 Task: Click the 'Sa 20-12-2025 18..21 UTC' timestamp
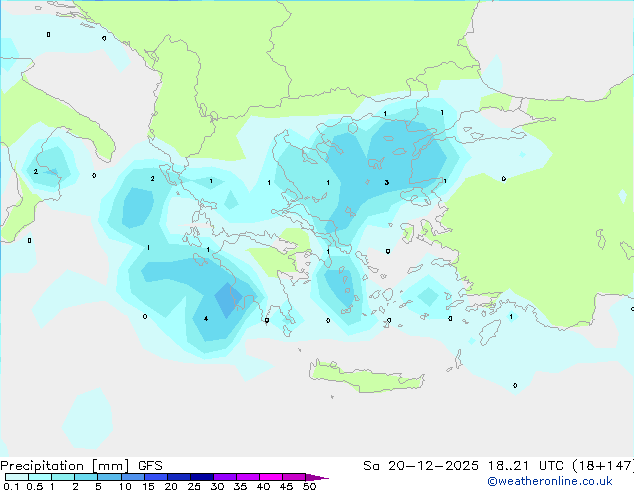click(463, 466)
